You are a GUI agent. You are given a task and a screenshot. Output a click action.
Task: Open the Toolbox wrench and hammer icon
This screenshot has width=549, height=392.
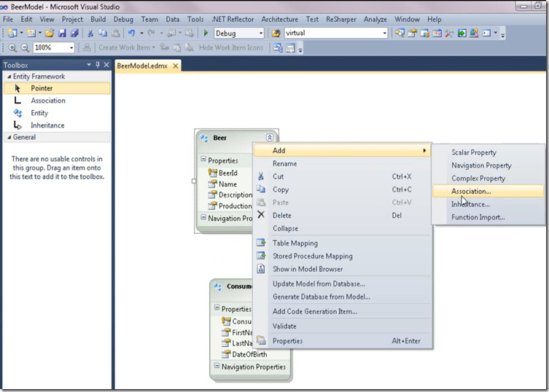[449, 34]
